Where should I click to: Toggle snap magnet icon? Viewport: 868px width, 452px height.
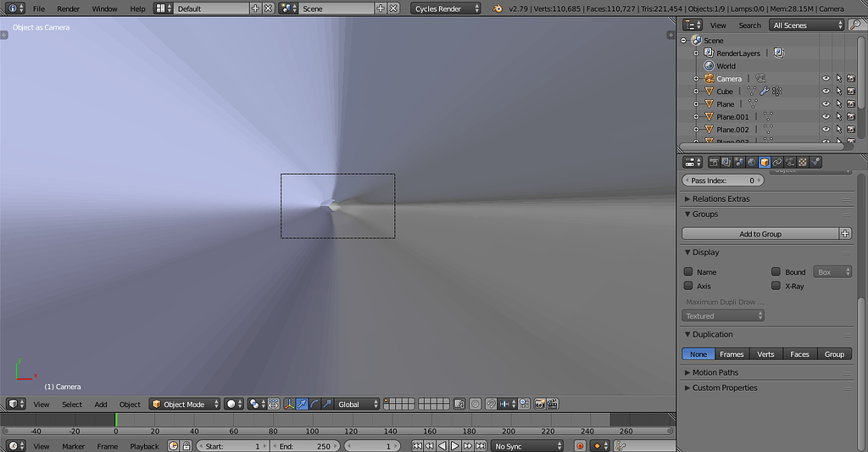coord(491,405)
